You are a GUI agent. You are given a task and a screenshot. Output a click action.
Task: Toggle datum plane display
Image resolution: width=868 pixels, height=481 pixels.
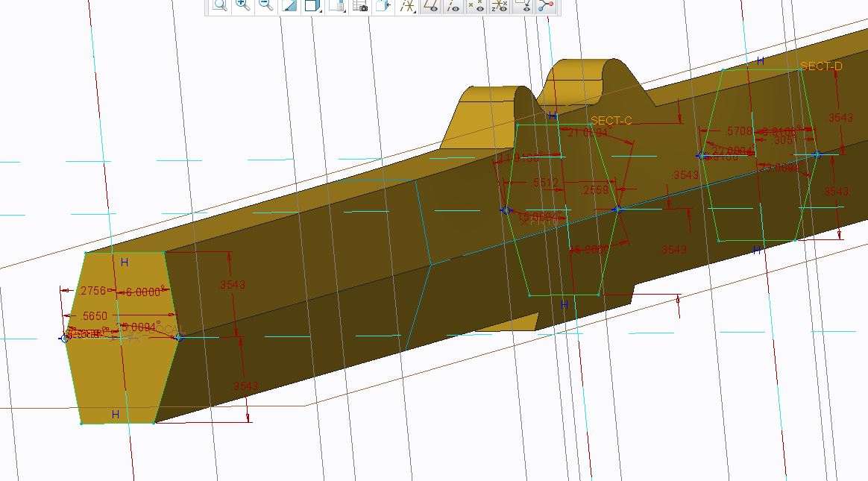[430, 5]
